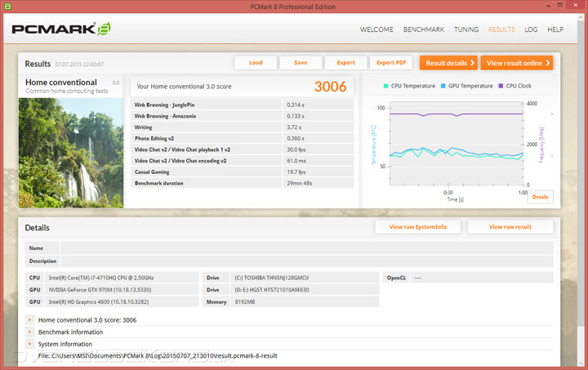Image resolution: width=588 pixels, height=370 pixels.
Task: Open Result details
Action: (449, 63)
